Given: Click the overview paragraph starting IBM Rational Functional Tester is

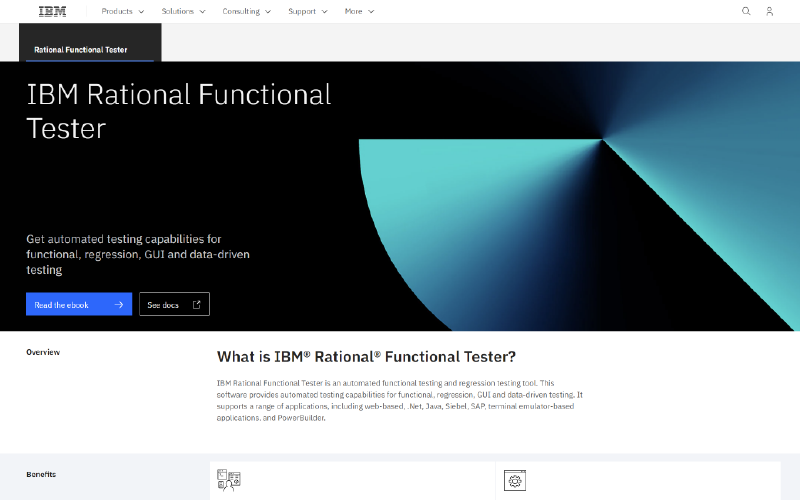Looking at the screenshot, I should (x=399, y=401).
